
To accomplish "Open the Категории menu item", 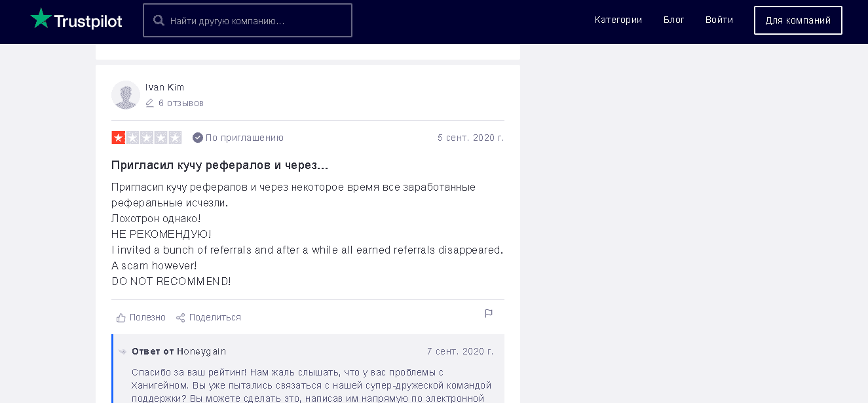I will point(618,20).
